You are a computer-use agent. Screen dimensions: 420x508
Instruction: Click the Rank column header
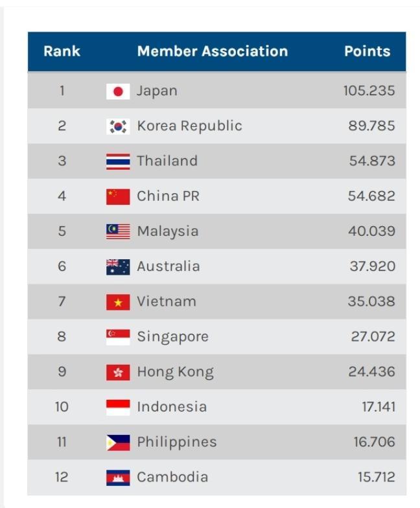pyautogui.click(x=62, y=52)
